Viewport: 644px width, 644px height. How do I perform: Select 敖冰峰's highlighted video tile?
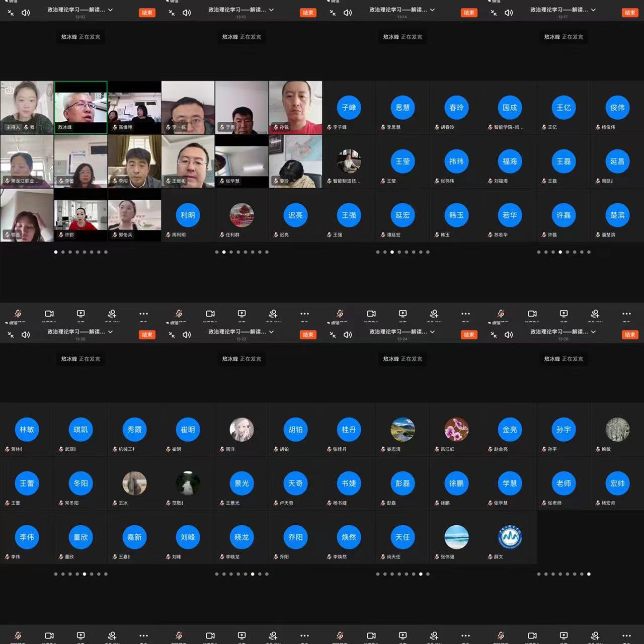point(80,107)
